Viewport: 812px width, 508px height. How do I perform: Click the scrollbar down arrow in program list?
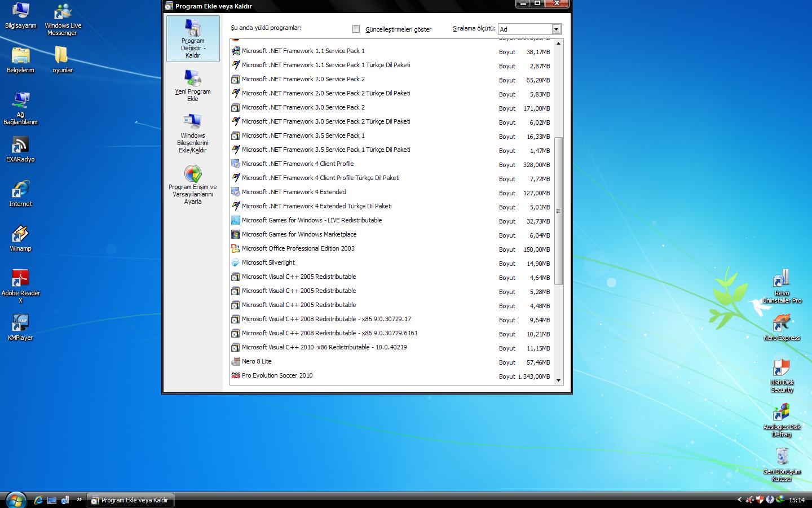pyautogui.click(x=559, y=380)
